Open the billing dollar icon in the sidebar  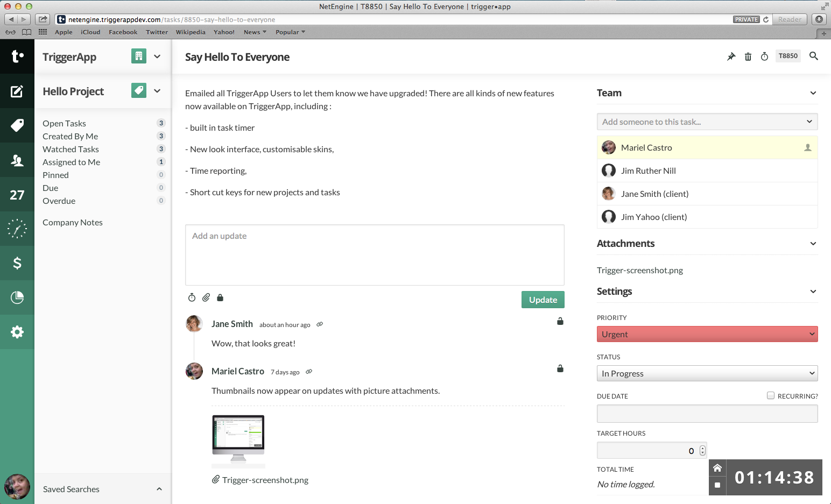click(x=17, y=263)
